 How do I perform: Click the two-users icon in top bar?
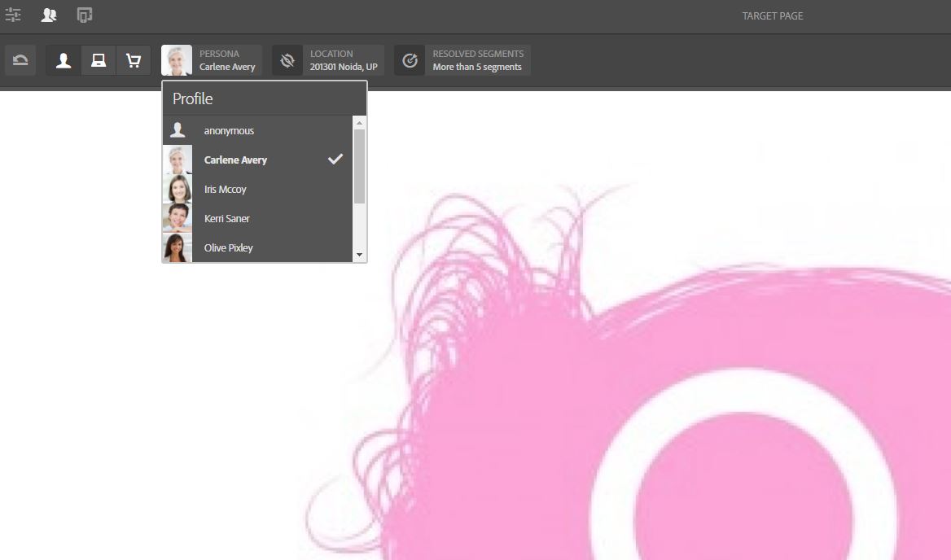pyautogui.click(x=49, y=15)
